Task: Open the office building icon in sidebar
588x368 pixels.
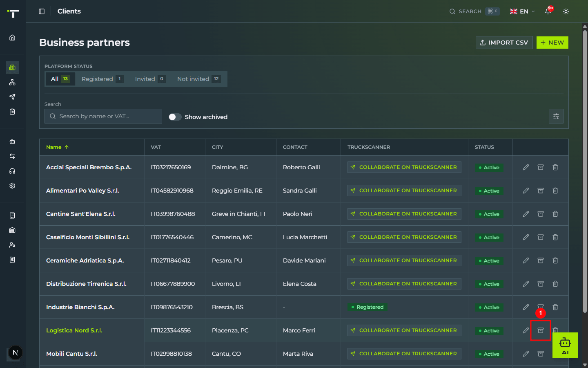Action: (x=12, y=215)
